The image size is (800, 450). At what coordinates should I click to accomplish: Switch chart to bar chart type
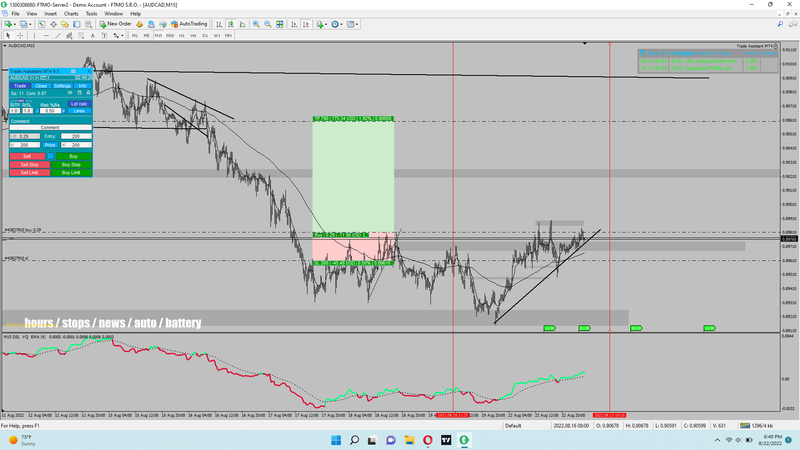[219, 24]
